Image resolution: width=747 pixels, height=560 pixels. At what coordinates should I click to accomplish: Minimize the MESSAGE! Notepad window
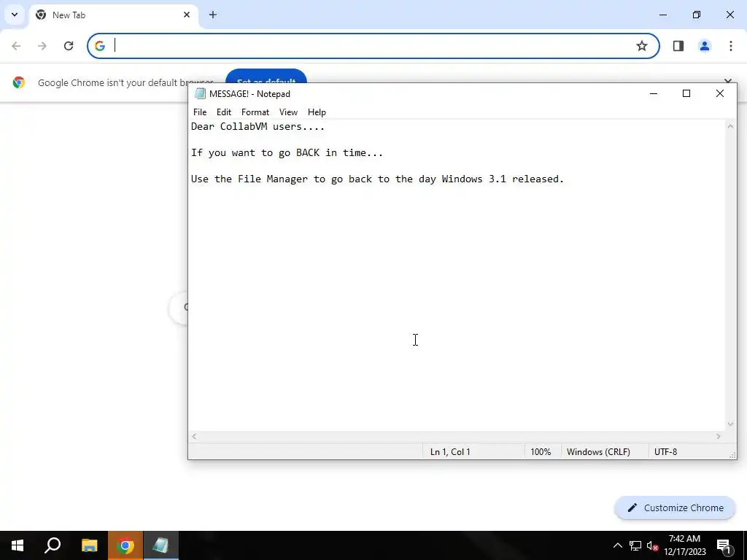point(654,93)
